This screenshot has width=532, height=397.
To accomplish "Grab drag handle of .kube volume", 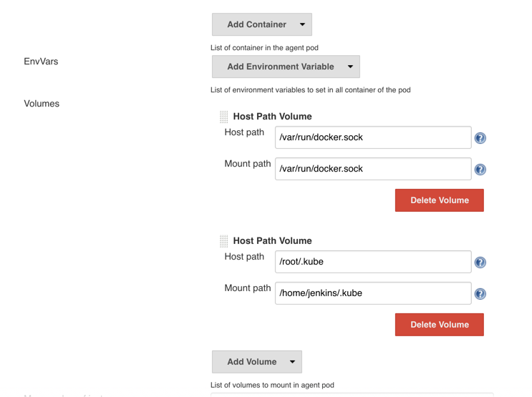I will tap(224, 241).
